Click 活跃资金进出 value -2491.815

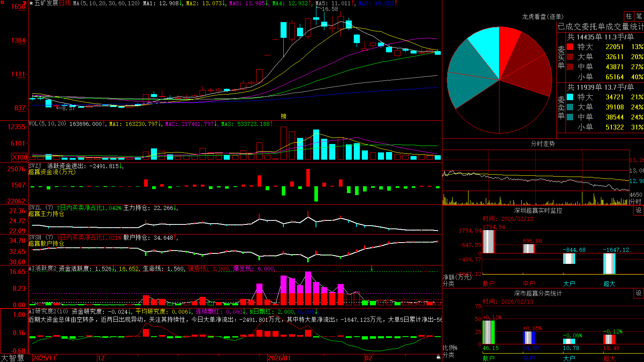pyautogui.click(x=104, y=166)
